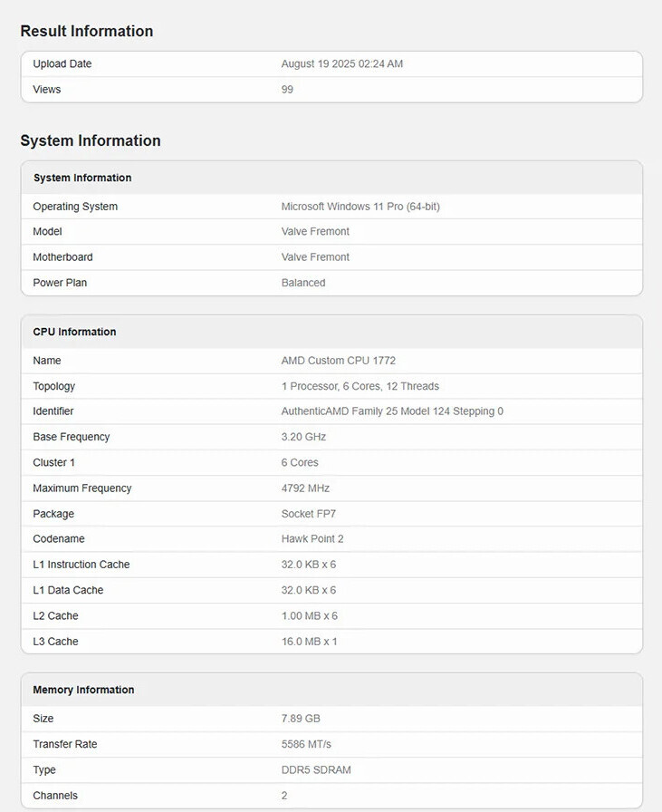The image size is (662, 812).
Task: Select the CPU name AMD Custom CPU 1772
Action: coord(338,361)
